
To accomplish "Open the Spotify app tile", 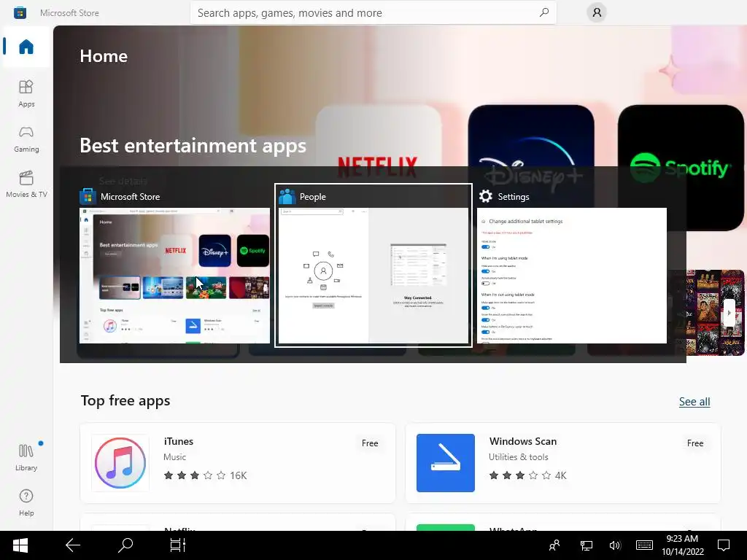I will [681, 168].
